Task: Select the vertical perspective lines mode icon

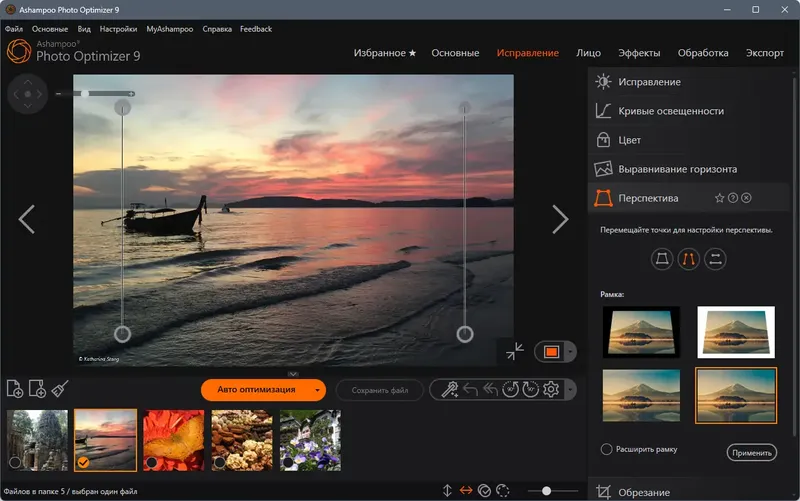Action: point(688,259)
